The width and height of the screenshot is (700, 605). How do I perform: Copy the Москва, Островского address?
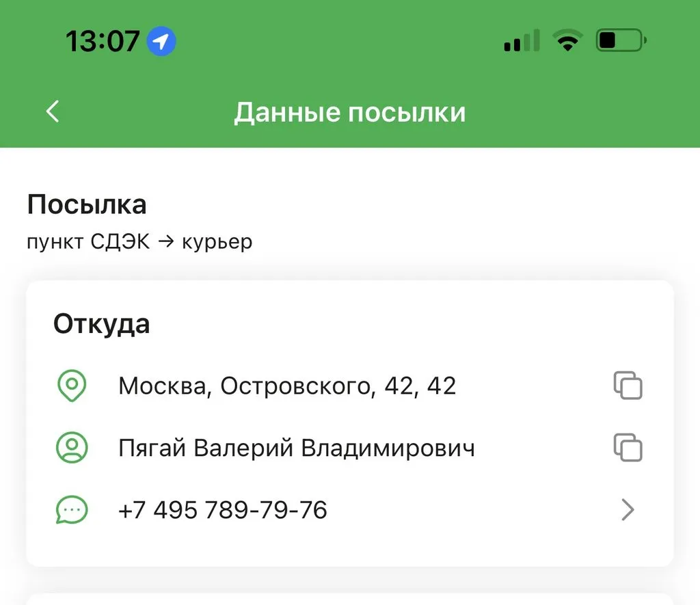pos(628,386)
